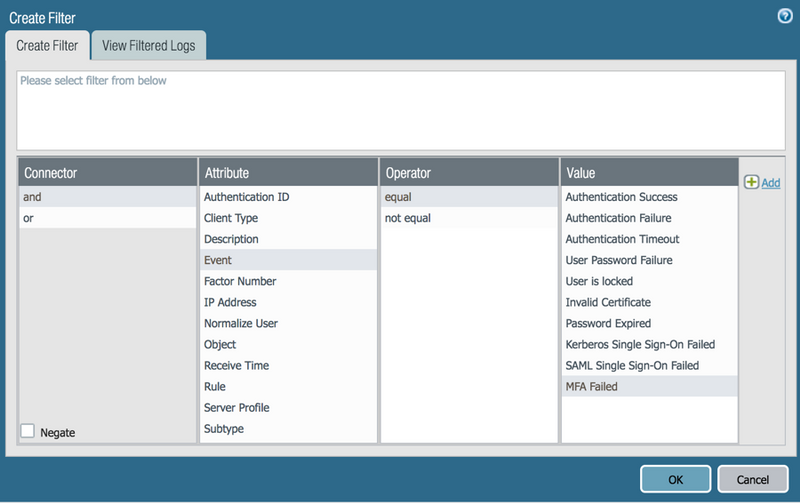Pick the IP Address attribute

click(288, 302)
